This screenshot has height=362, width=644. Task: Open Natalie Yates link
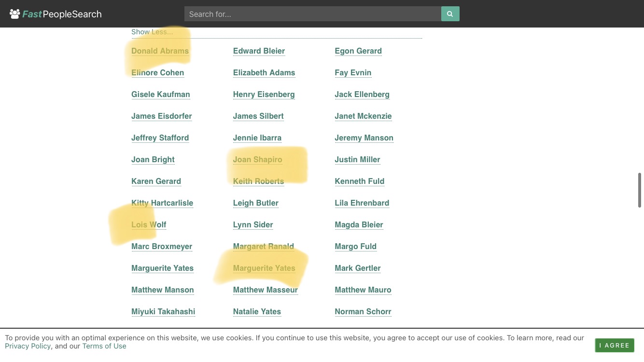click(x=257, y=311)
